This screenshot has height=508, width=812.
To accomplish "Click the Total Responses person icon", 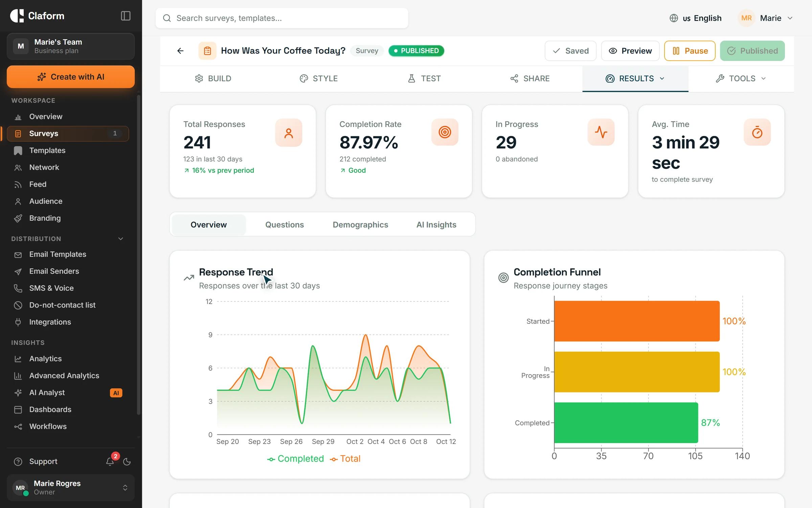I will point(289,133).
